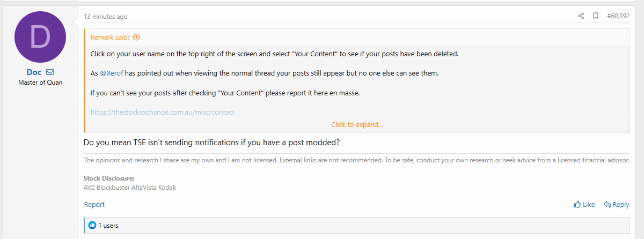Open the Doc username profile link

[34, 72]
